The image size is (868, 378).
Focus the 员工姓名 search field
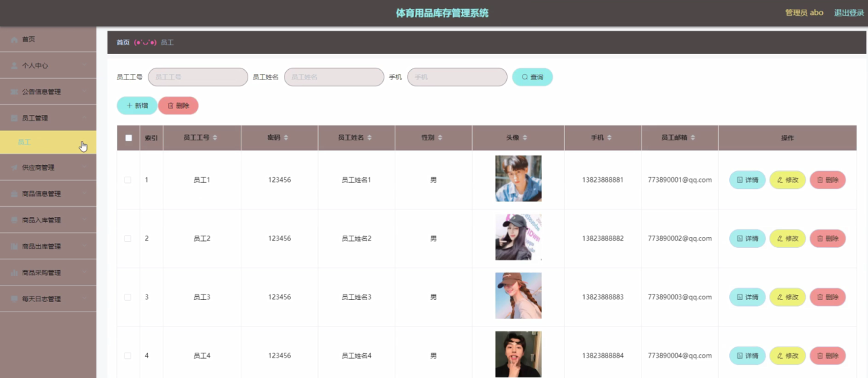click(x=334, y=77)
